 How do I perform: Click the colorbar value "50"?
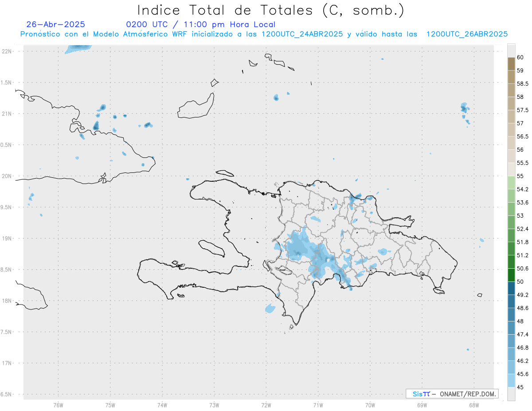click(x=520, y=282)
